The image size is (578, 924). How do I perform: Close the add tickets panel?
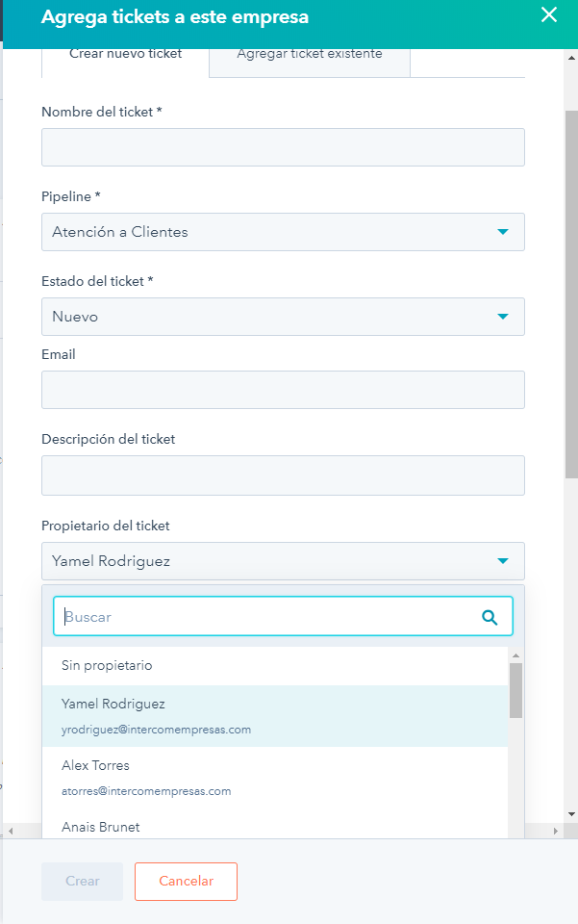pyautogui.click(x=549, y=14)
